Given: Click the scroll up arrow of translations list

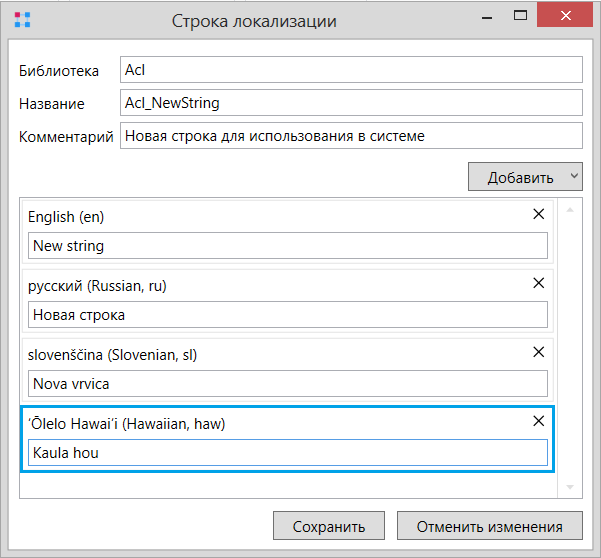Looking at the screenshot, I should coord(570,210).
